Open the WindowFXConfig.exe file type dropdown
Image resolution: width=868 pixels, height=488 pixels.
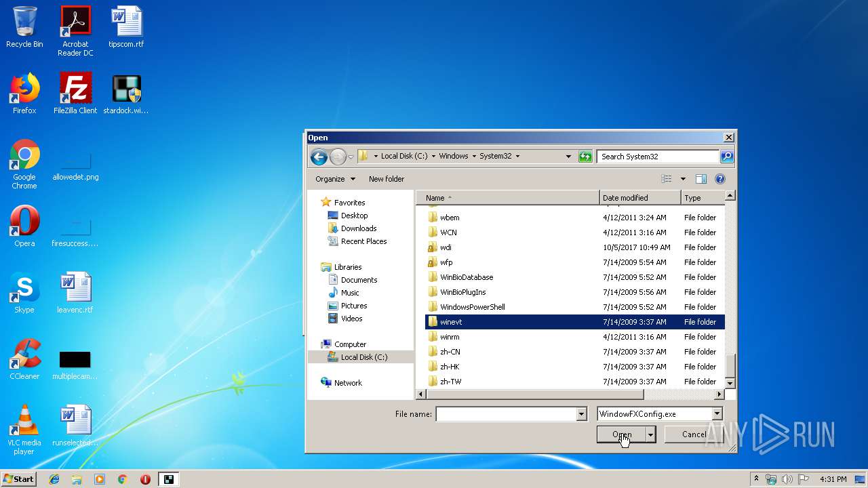click(x=717, y=414)
